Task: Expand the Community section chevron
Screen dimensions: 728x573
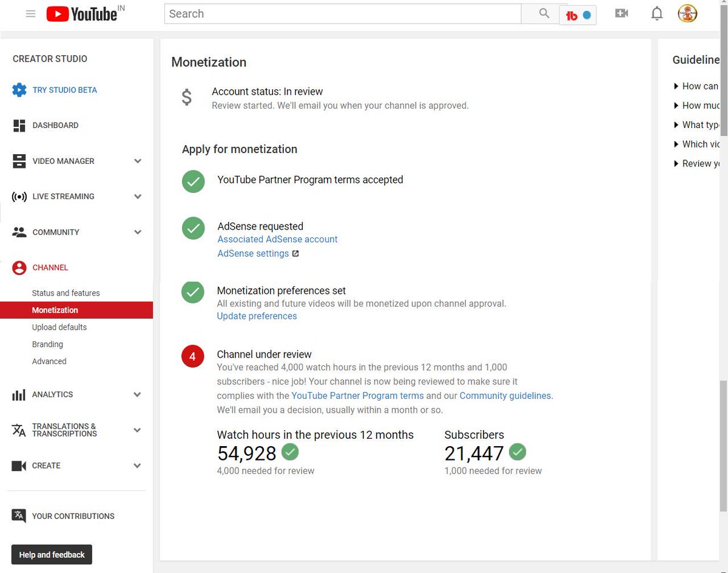Action: point(138,232)
